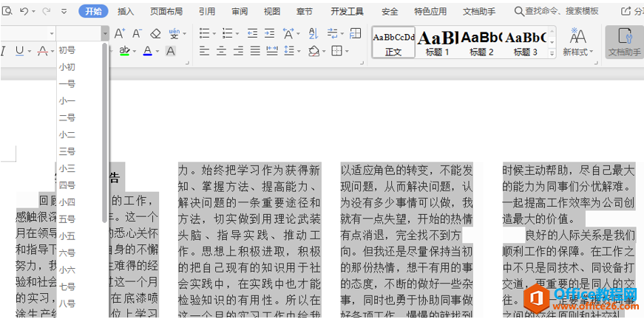The image size is (644, 319).
Task: Align text left
Action: [x=204, y=51]
